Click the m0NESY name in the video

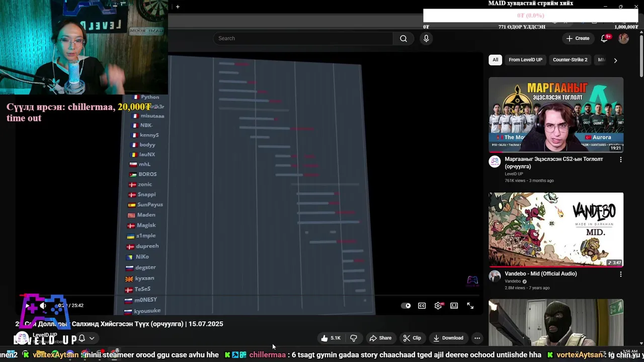click(145, 300)
